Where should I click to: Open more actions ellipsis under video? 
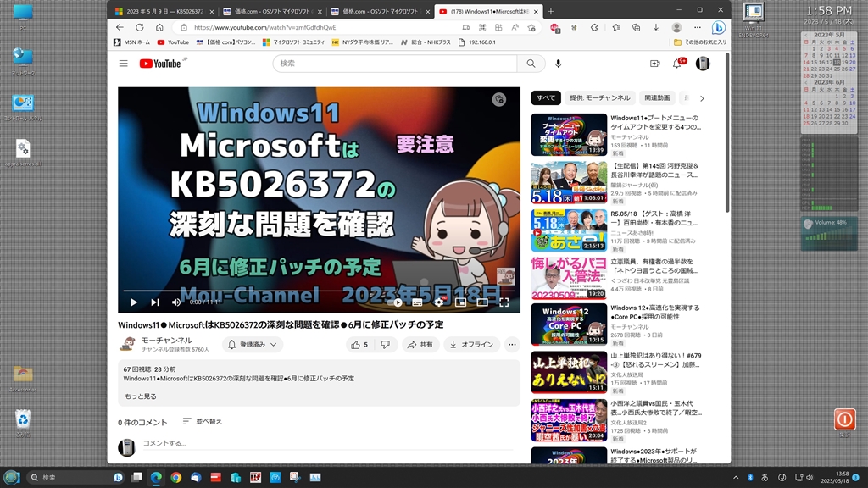click(512, 345)
